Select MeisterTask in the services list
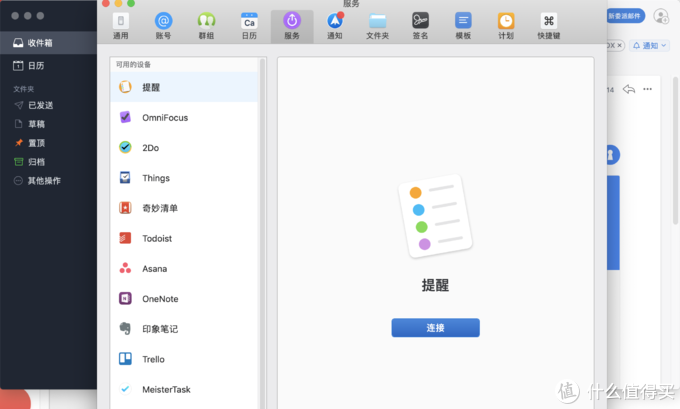The image size is (680, 409). (185, 389)
